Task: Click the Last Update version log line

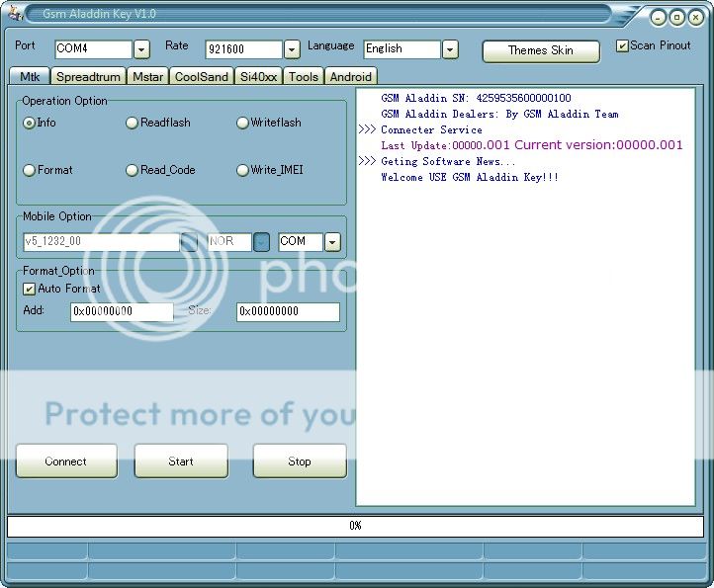Action: (x=532, y=145)
